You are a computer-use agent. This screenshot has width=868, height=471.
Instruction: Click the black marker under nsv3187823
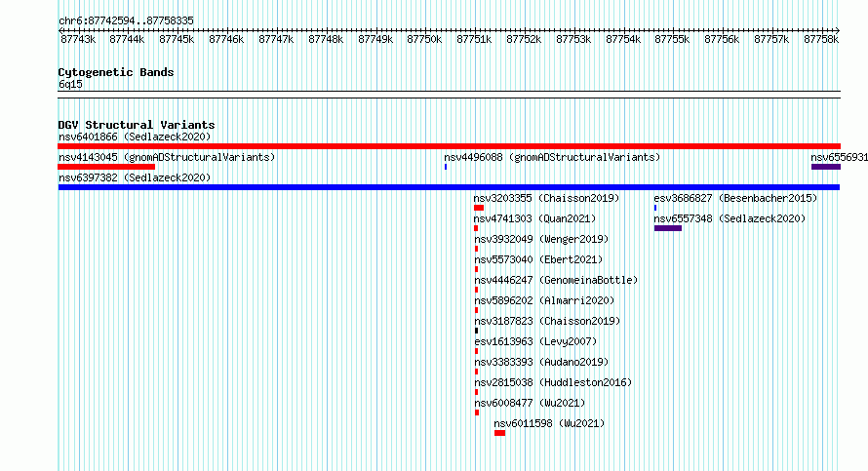click(x=476, y=331)
